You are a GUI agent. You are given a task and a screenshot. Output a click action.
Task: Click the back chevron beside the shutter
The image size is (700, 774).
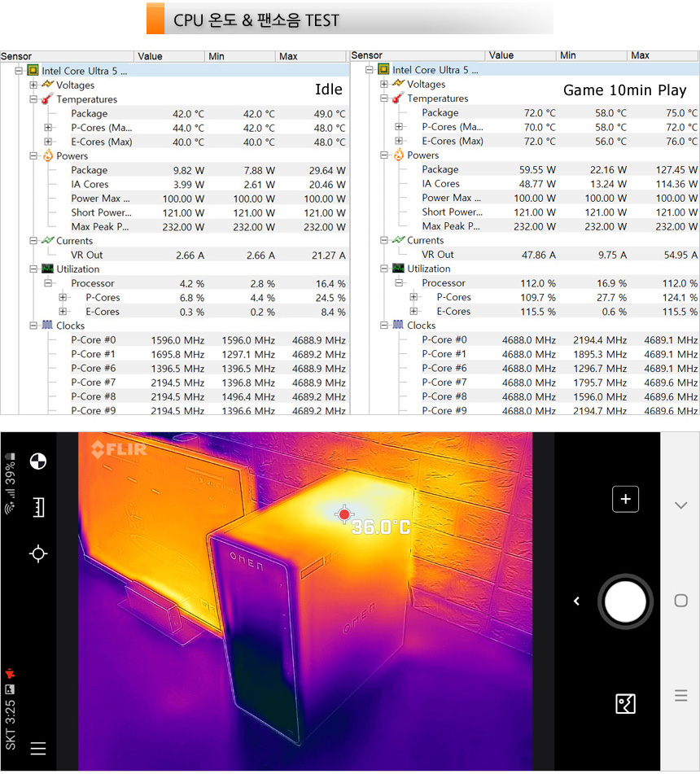(576, 601)
